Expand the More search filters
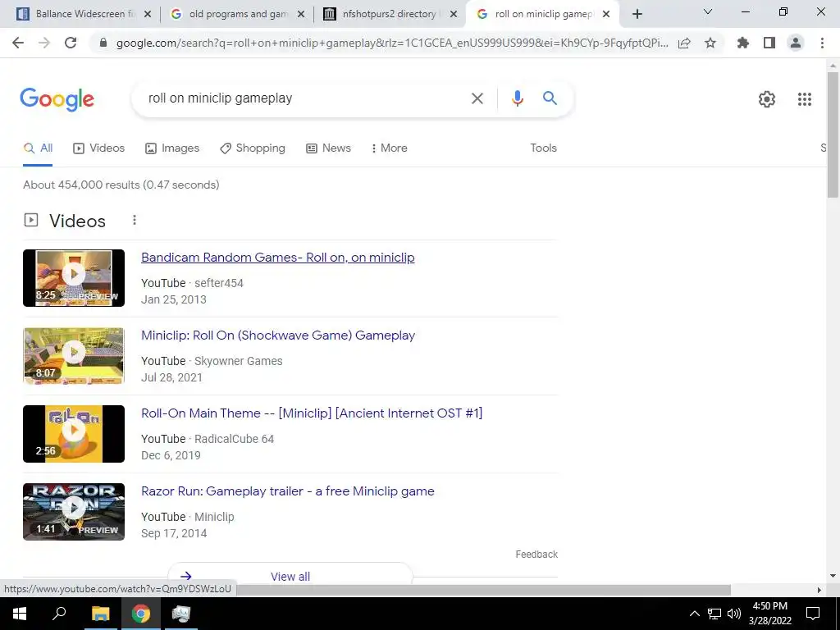840x630 pixels. (390, 148)
